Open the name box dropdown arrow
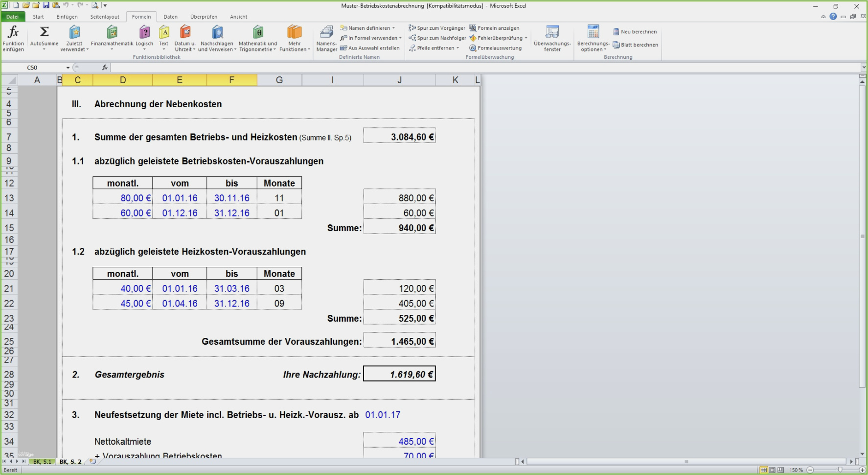Image resolution: width=868 pixels, height=475 pixels. tap(68, 68)
